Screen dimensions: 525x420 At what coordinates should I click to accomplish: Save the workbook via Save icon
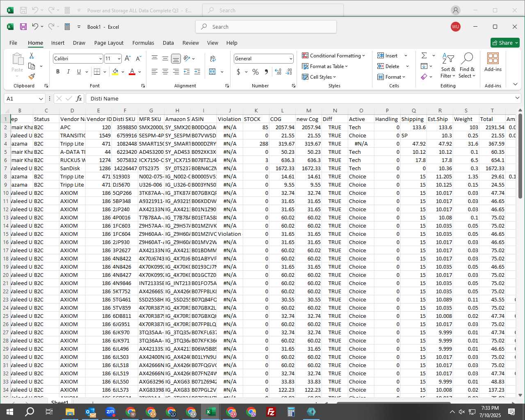point(23,27)
